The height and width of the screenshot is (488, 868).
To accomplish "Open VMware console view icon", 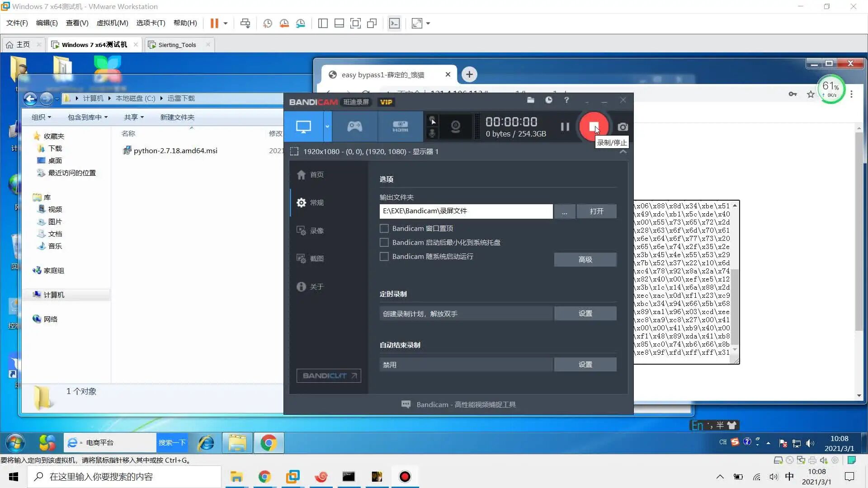I will click(x=394, y=23).
